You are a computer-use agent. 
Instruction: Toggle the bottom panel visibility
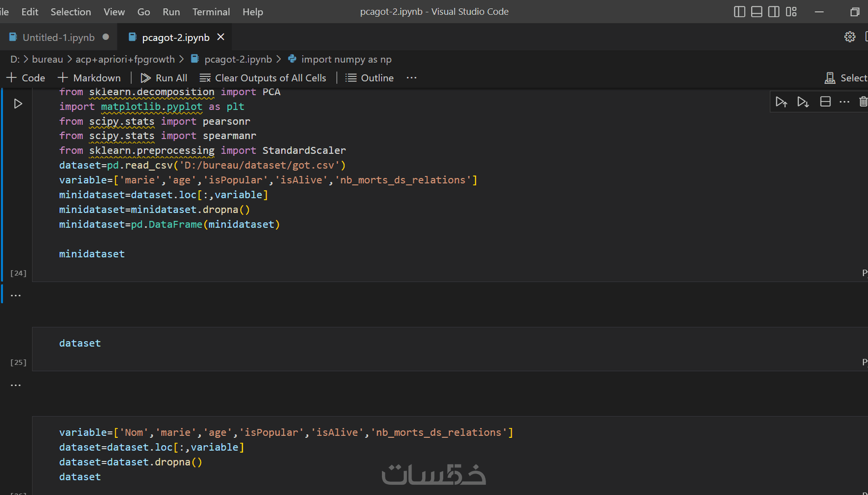756,12
